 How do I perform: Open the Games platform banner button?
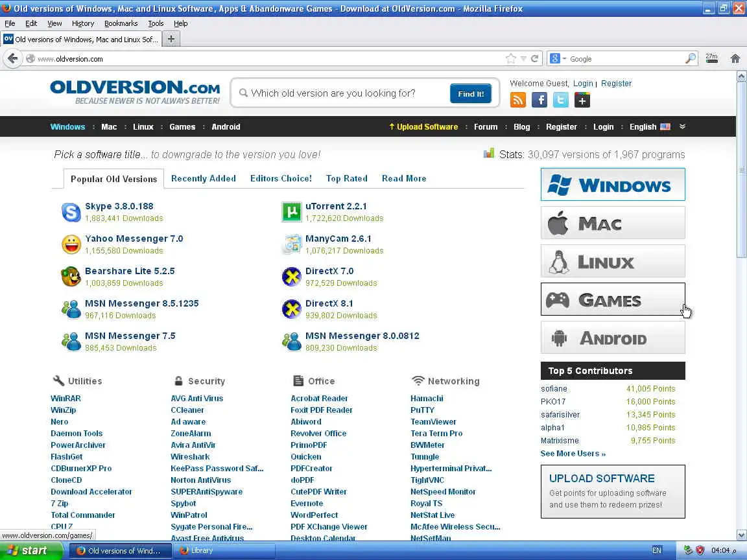(x=613, y=299)
